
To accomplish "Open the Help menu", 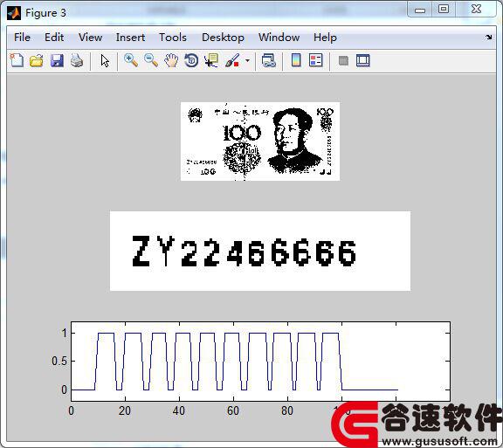I will [x=325, y=38].
